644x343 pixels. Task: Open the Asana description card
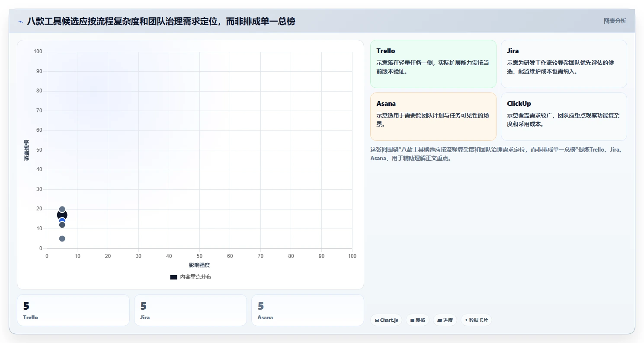click(x=433, y=117)
